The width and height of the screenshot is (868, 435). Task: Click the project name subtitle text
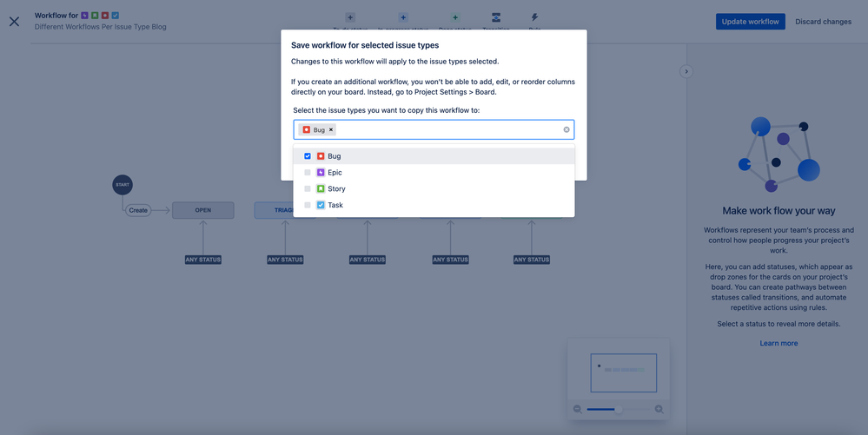click(x=100, y=27)
